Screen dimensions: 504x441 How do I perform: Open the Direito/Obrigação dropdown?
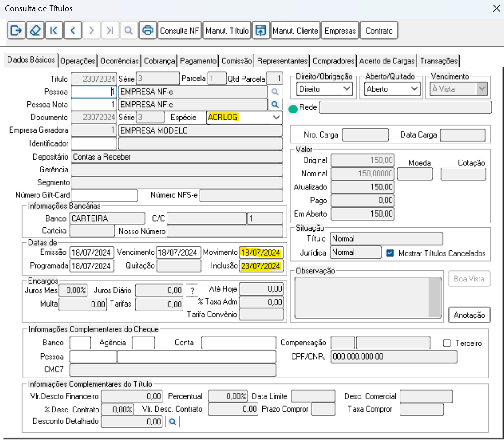pos(346,89)
